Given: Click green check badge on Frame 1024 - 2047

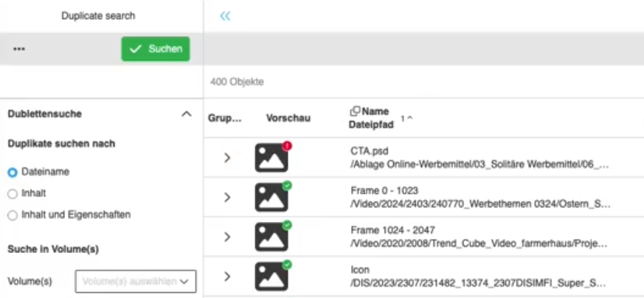Looking at the screenshot, I should 287,226.
